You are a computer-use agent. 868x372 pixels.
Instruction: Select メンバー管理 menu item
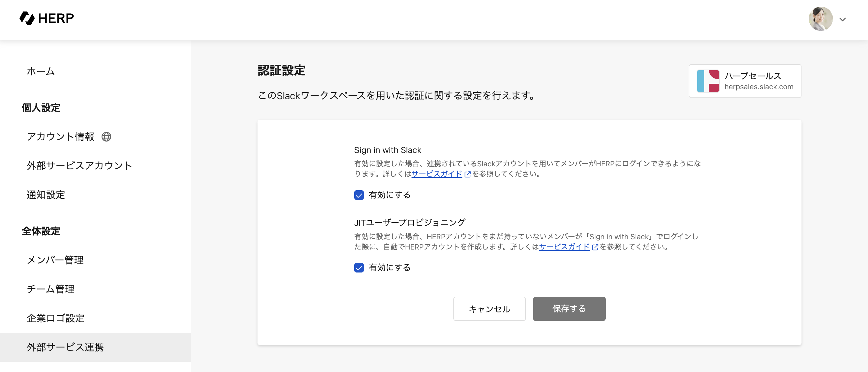click(55, 260)
